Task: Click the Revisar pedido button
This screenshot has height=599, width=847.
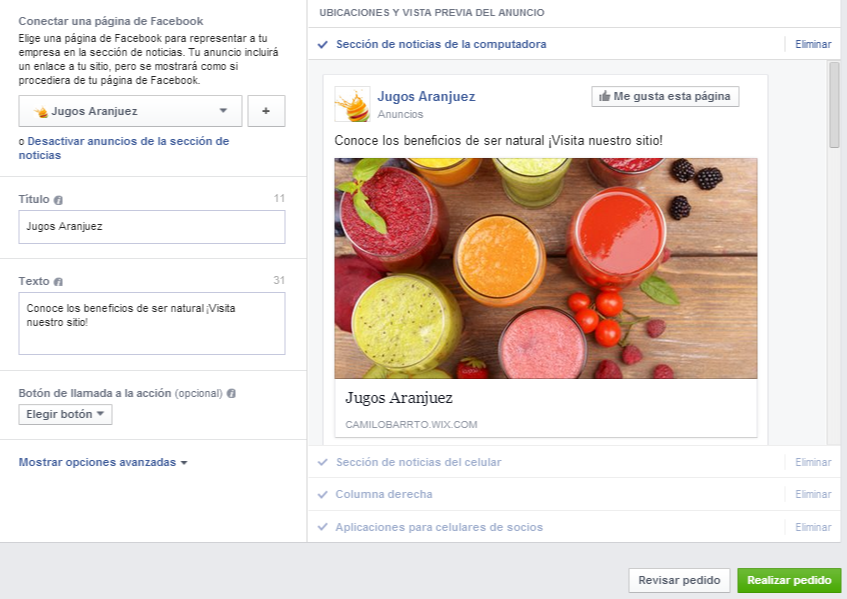Action: [x=679, y=580]
